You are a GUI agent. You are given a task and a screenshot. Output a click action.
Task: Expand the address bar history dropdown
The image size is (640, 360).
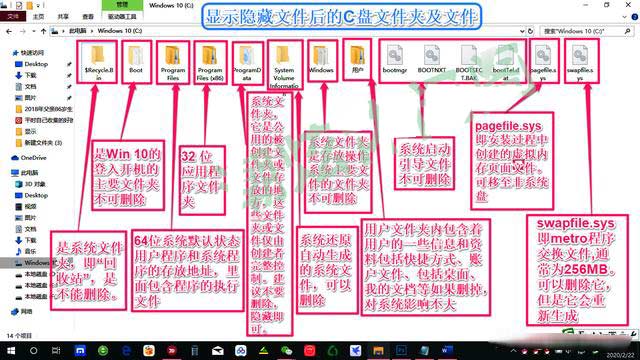coord(522,31)
